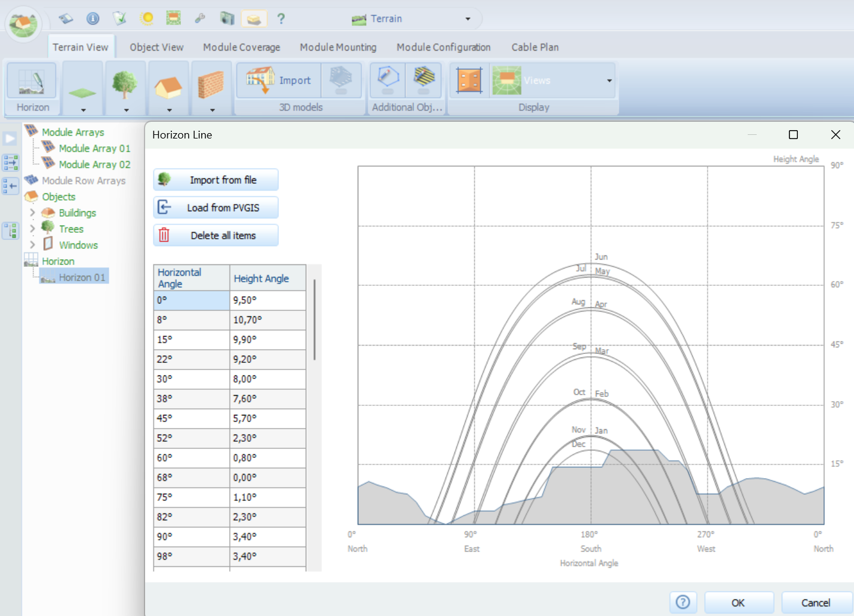Switch to the Object View tab

[x=156, y=47]
